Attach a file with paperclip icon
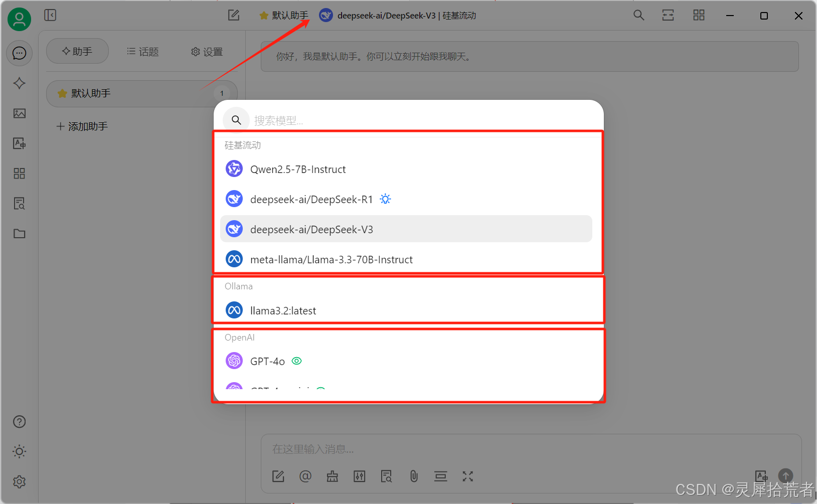 pyautogui.click(x=414, y=476)
